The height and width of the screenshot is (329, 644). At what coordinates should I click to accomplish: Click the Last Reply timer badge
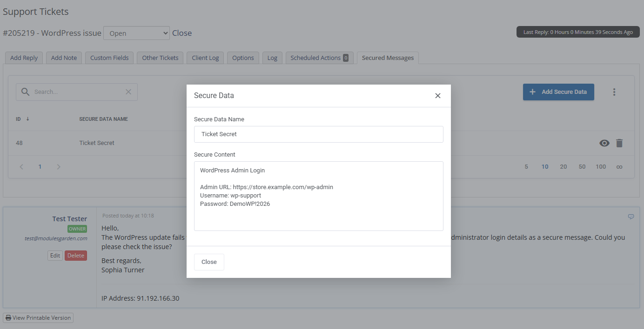578,32
